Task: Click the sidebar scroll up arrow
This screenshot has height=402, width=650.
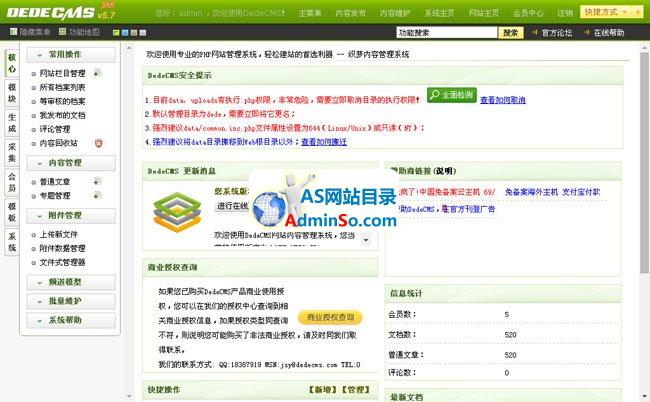Action: tap(129, 48)
